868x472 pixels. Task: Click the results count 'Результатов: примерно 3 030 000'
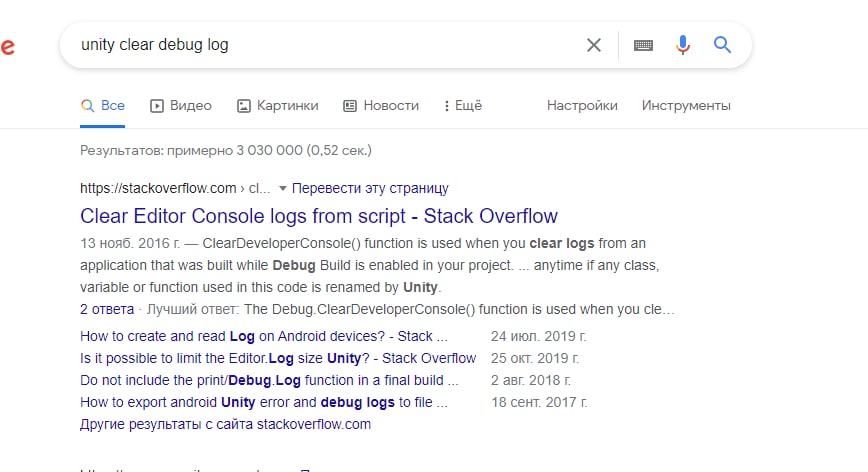226,151
